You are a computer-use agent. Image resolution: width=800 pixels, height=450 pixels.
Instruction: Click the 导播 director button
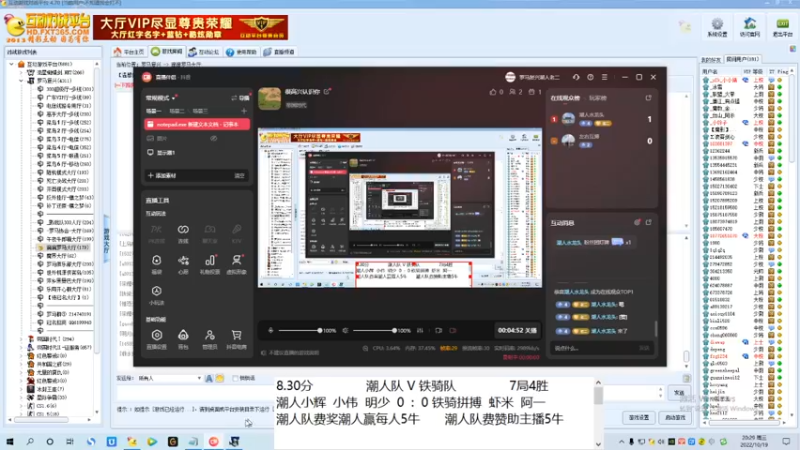(x=241, y=98)
